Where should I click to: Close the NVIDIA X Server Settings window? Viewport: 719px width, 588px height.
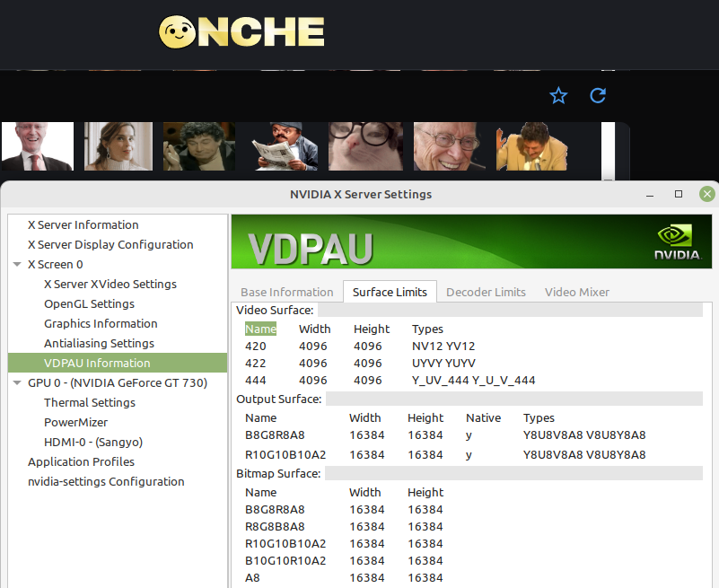pyautogui.click(x=707, y=194)
